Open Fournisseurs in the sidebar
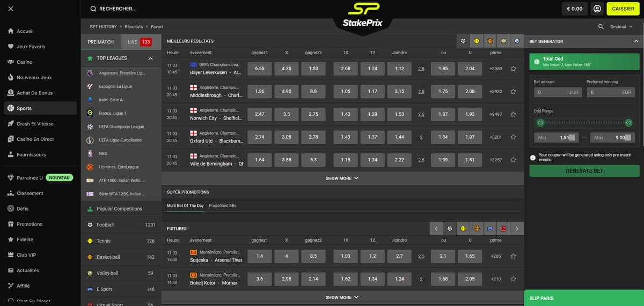 click(x=40, y=155)
